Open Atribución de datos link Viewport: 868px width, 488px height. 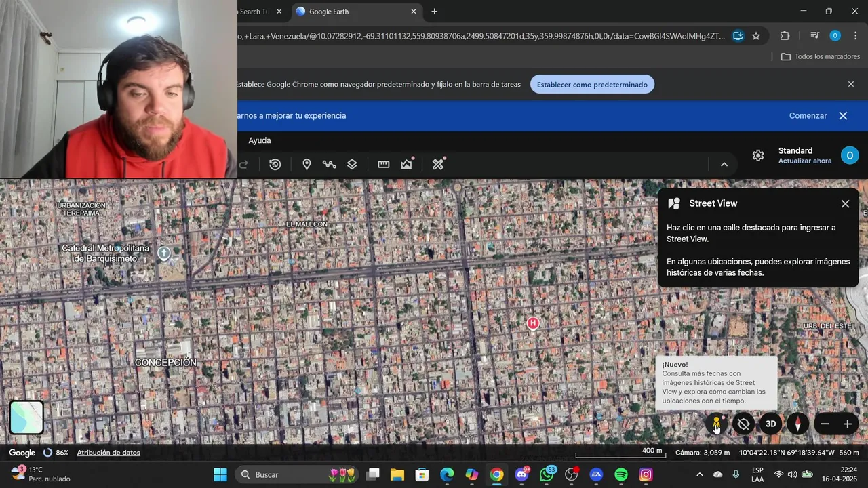point(108,453)
